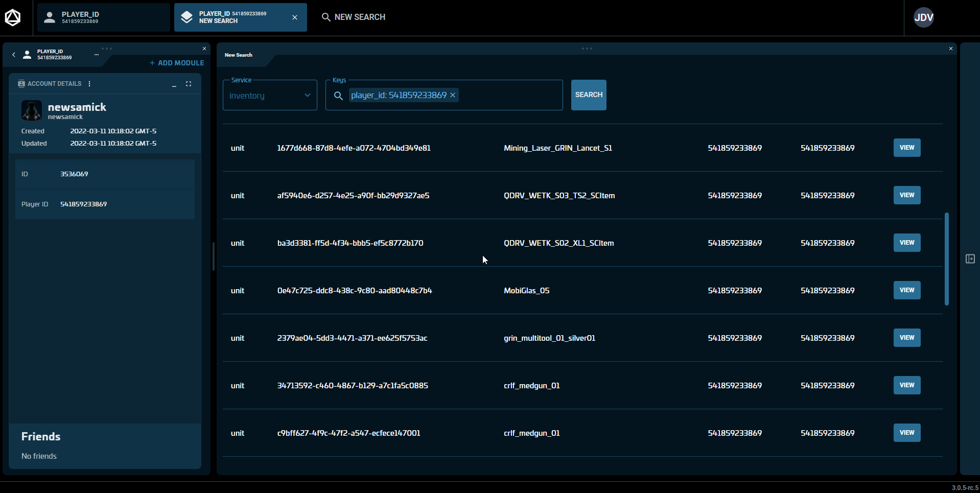View the MobiGlas_05 inventory item
This screenshot has width=980, height=493.
click(x=906, y=290)
